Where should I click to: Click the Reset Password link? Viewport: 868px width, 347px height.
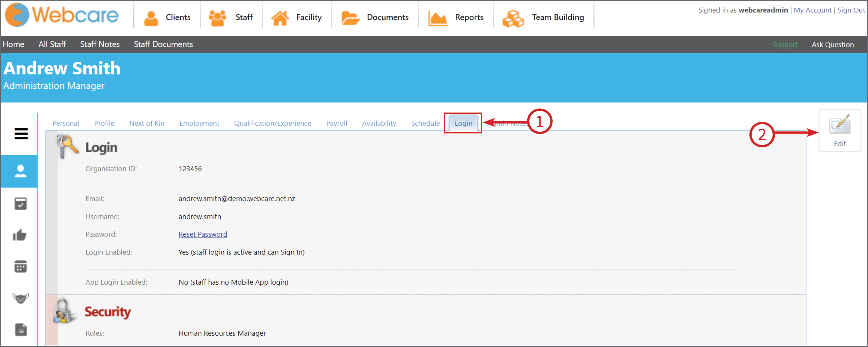point(203,234)
